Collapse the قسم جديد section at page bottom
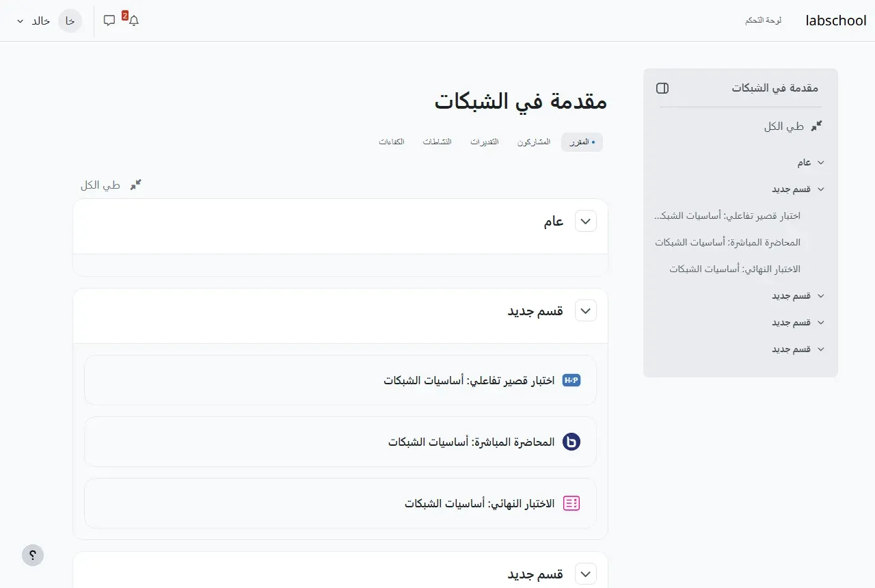This screenshot has height=588, width=875. pos(586,574)
